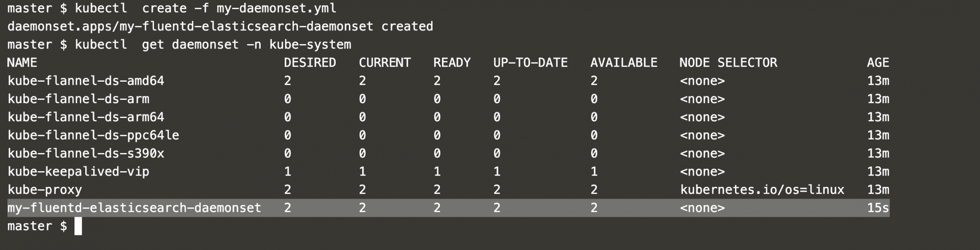Click the AVAILABLE column header
The width and height of the screenshot is (980, 250).
click(x=624, y=63)
